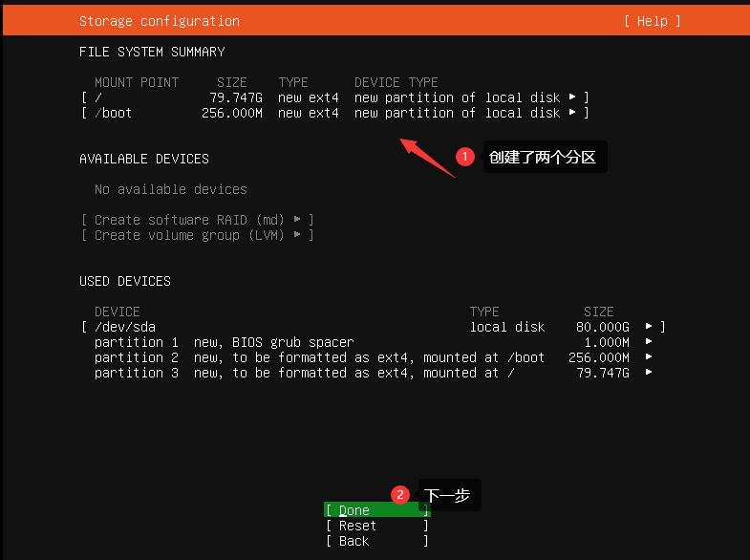Open Create volume group (LVM) option

pyautogui.click(x=197, y=235)
